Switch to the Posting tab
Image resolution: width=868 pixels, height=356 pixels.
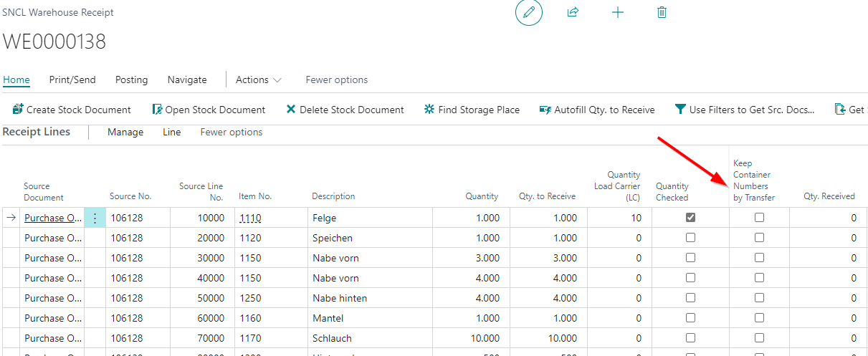131,80
